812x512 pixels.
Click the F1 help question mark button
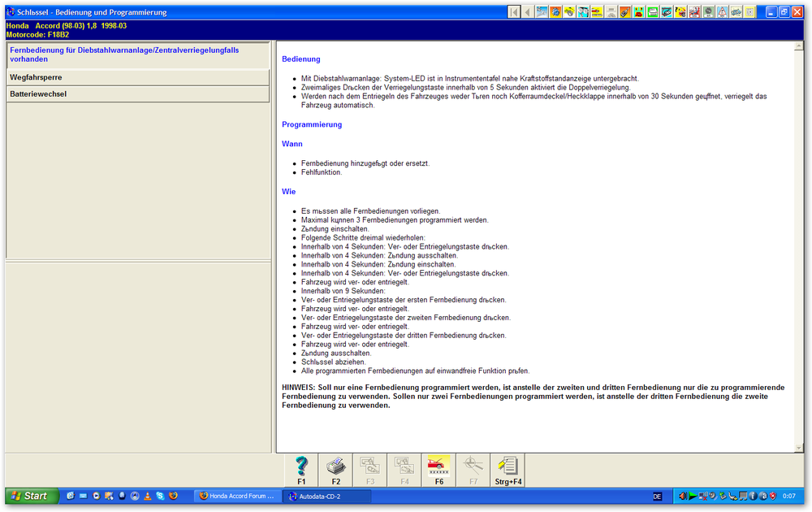click(301, 470)
